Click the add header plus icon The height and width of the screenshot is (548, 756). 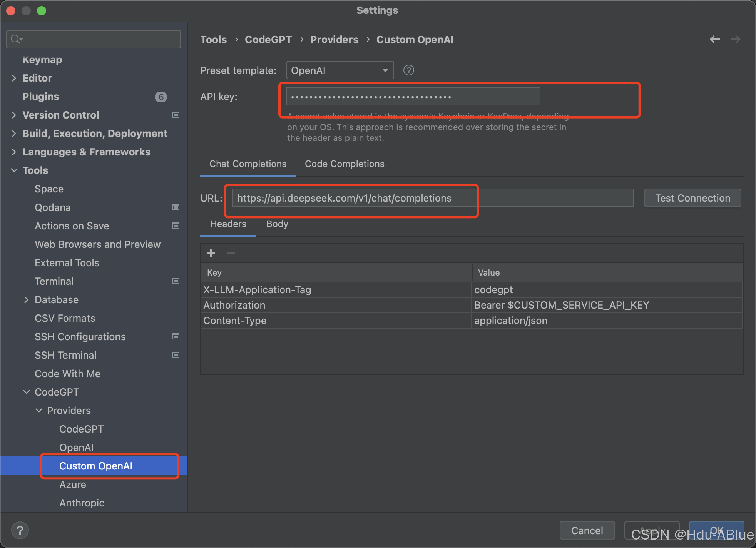[x=211, y=253]
